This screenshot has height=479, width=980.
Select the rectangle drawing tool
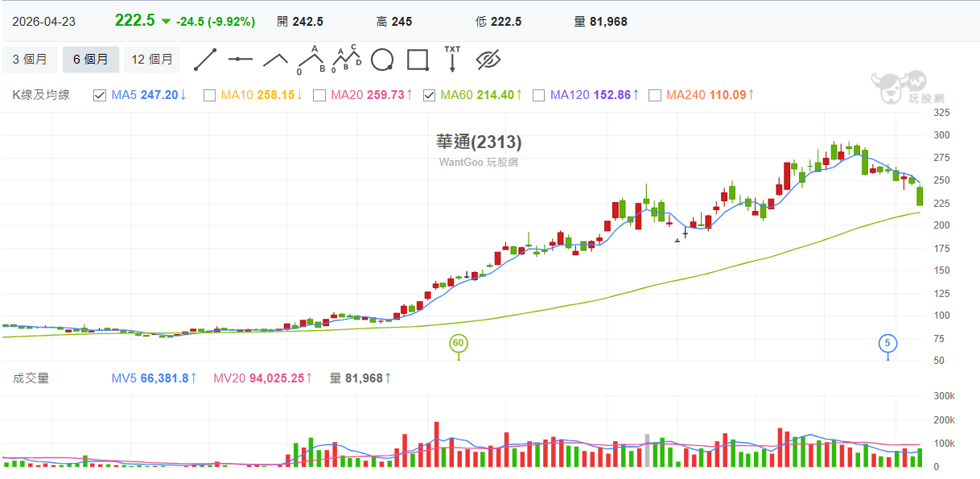click(x=417, y=60)
